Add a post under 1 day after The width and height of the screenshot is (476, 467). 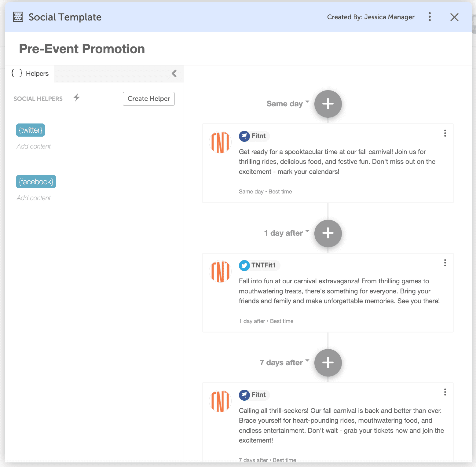click(x=328, y=233)
